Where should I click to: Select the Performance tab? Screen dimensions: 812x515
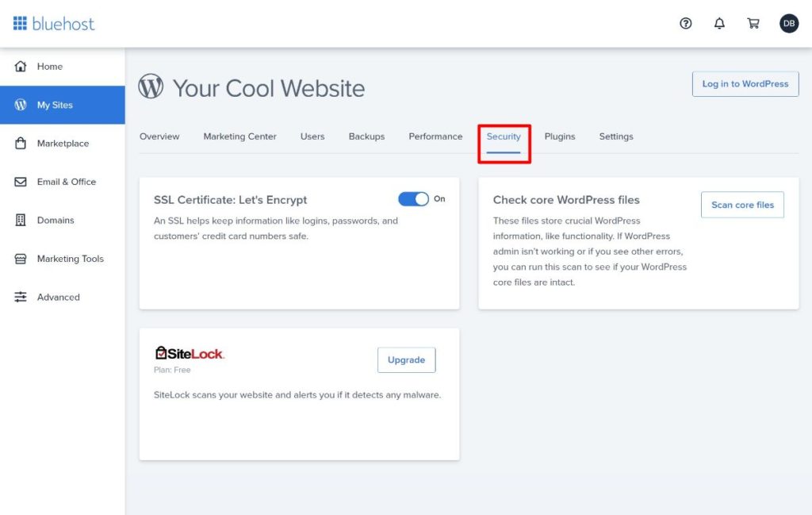point(435,136)
